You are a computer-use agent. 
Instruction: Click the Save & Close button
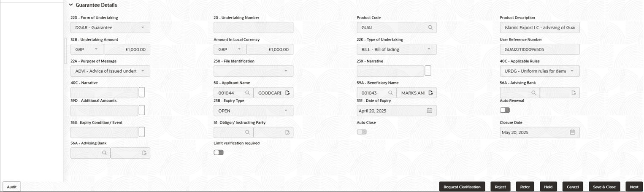point(604,187)
